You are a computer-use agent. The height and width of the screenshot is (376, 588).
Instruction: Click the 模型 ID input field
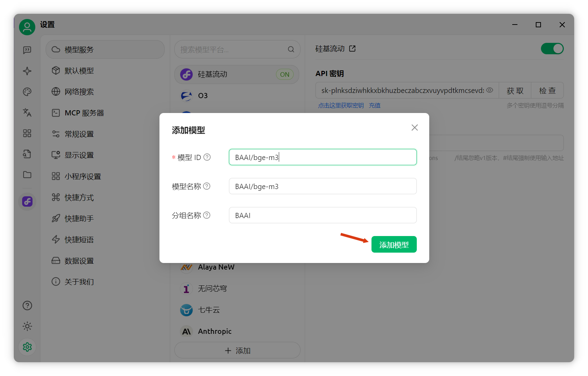pyautogui.click(x=322, y=157)
